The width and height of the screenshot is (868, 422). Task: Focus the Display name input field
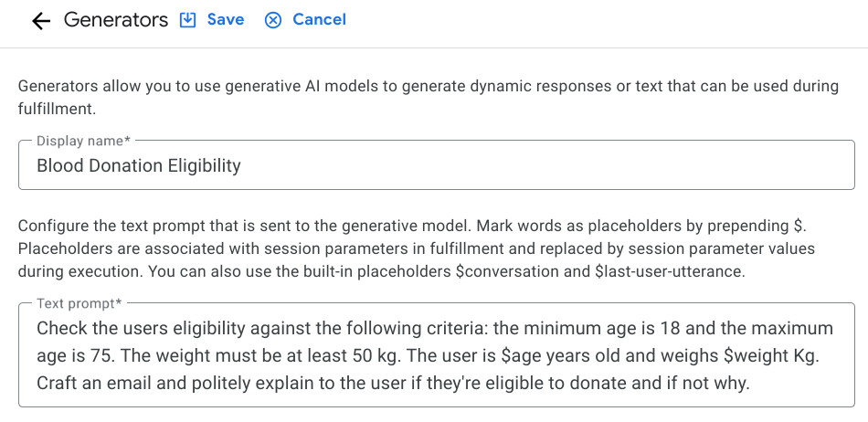(x=436, y=165)
